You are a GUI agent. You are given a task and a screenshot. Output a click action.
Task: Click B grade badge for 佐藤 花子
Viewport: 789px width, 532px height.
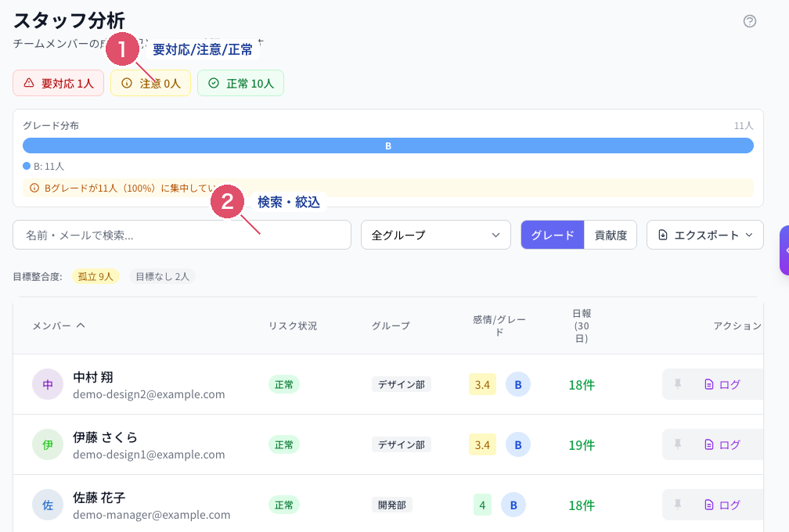tap(513, 505)
